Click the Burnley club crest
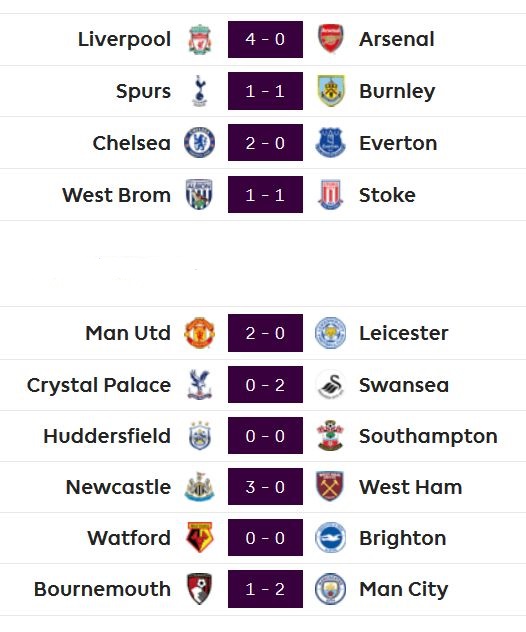 tap(331, 91)
